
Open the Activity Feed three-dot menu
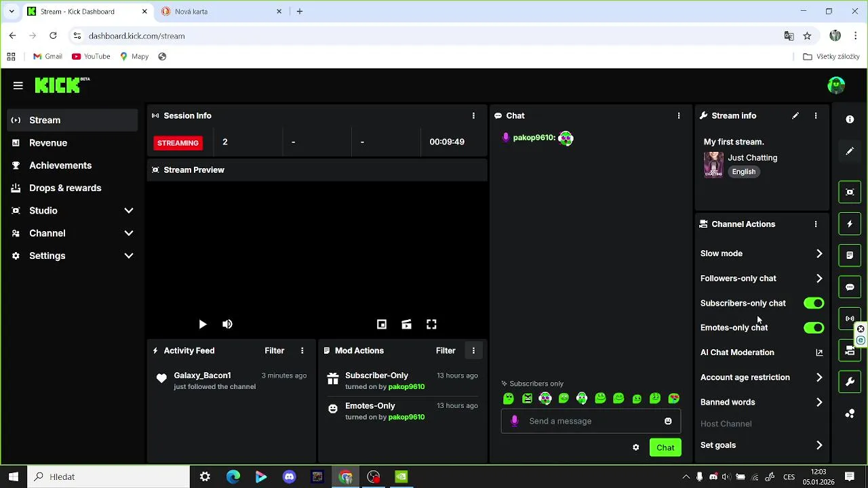(302, 350)
